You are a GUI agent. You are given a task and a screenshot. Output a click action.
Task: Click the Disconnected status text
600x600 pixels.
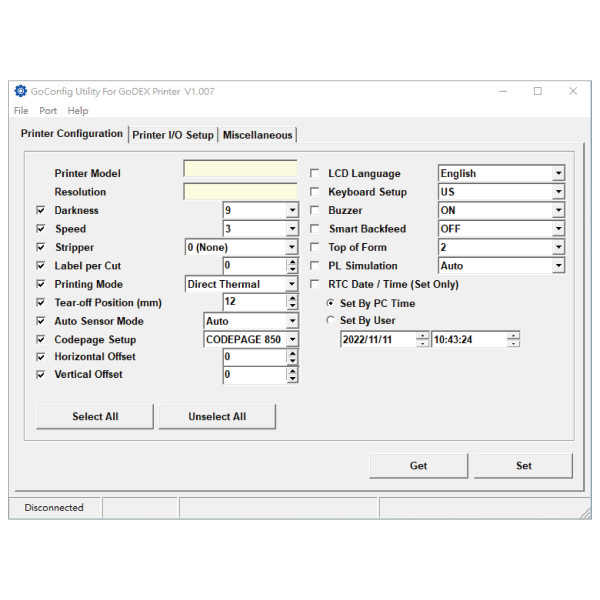(54, 507)
